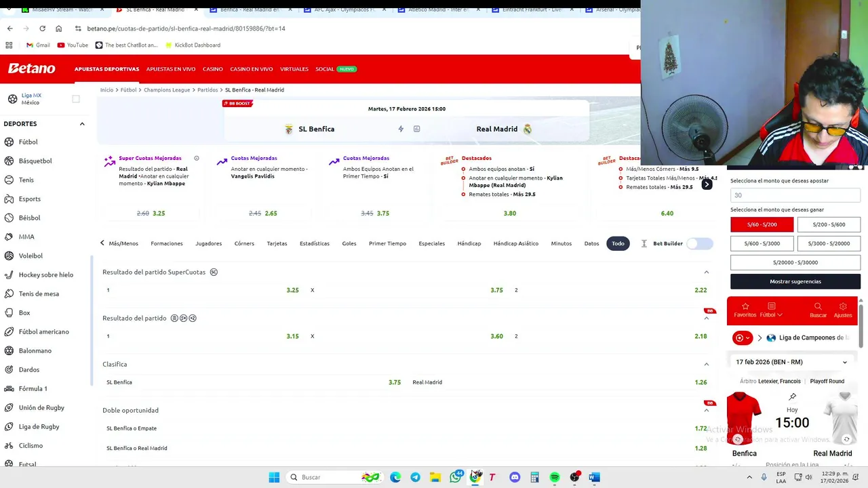Select the S/20000 - S/30000 winnings range
Viewport: 868px width, 488px height.
click(x=795, y=262)
